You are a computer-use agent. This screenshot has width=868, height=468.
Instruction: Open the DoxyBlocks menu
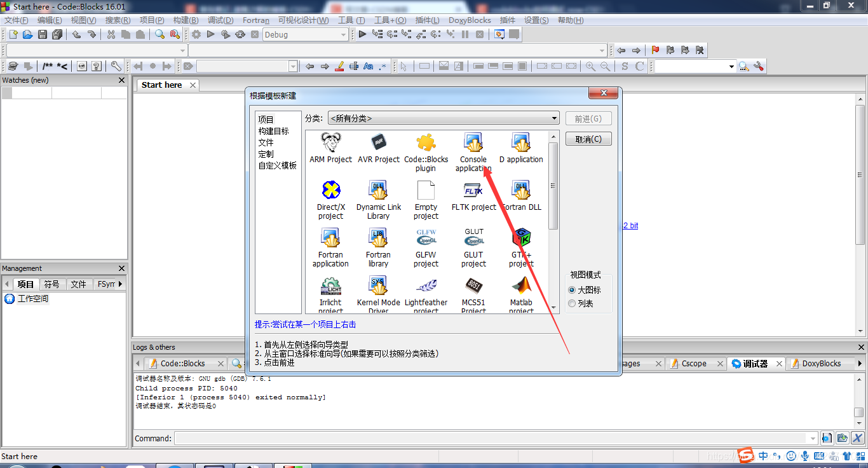click(470, 20)
